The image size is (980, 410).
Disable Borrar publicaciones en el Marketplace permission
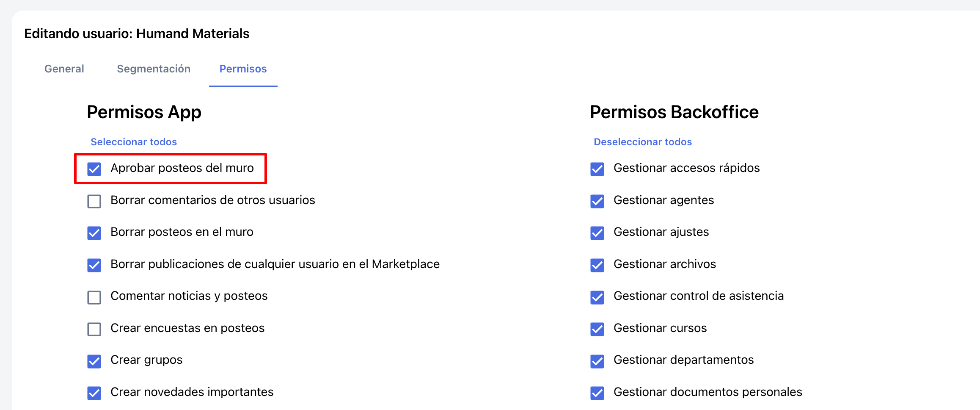[94, 265]
